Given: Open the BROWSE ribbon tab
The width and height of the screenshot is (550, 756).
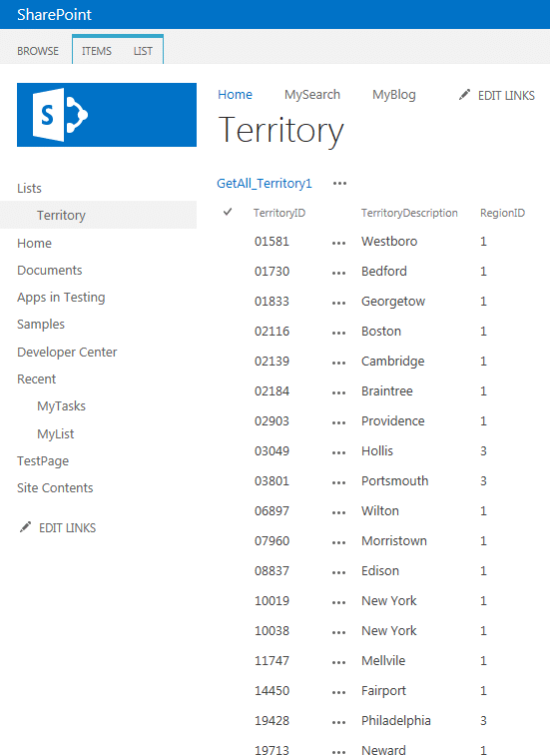Looking at the screenshot, I should click(38, 51).
